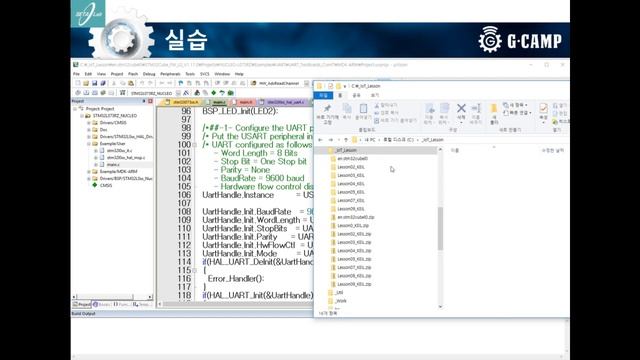Click Explorer Copy path (경로 복사) button
This screenshot has width=640, height=360.
(386, 113)
